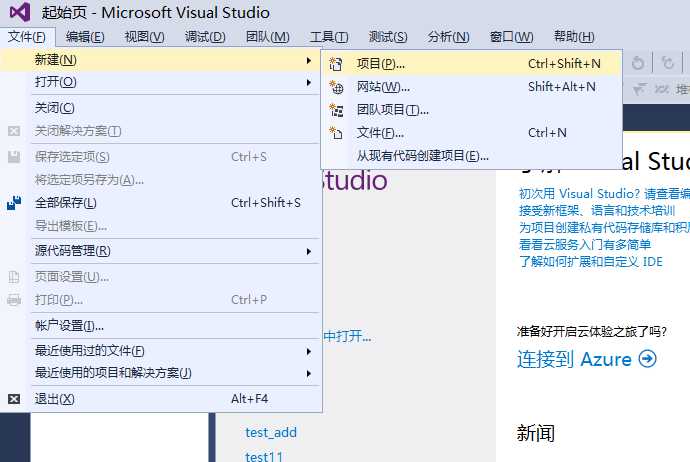Select 关闭(C) in the File menu
This screenshot has height=462, width=690.
[161, 108]
